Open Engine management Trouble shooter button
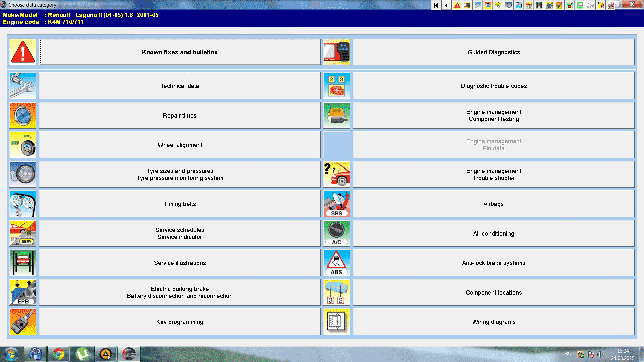This screenshot has width=644, height=362. pos(493,174)
